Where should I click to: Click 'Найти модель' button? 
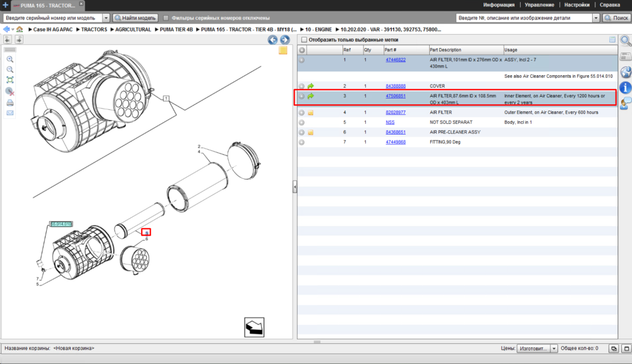point(135,18)
